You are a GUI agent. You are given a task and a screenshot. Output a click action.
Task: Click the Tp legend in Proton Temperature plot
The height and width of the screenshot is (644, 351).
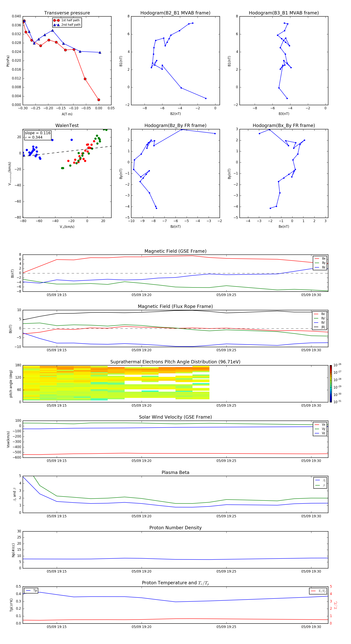31,591
